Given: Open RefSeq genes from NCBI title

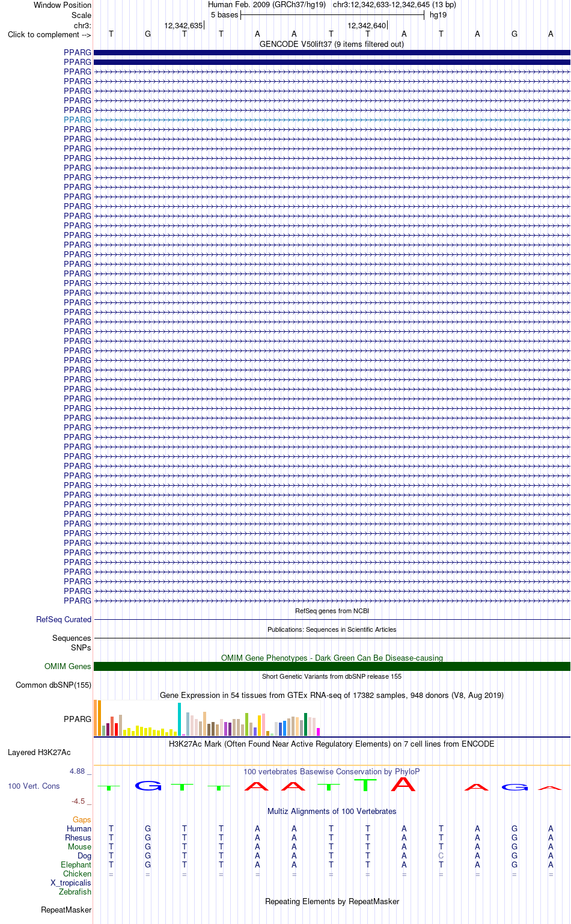Looking at the screenshot, I should click(332, 611).
